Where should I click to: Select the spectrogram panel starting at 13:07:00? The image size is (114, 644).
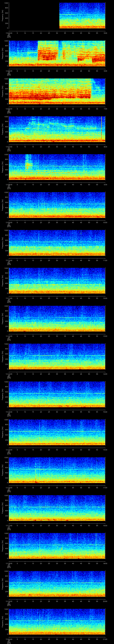pyautogui.click(x=57, y=129)
